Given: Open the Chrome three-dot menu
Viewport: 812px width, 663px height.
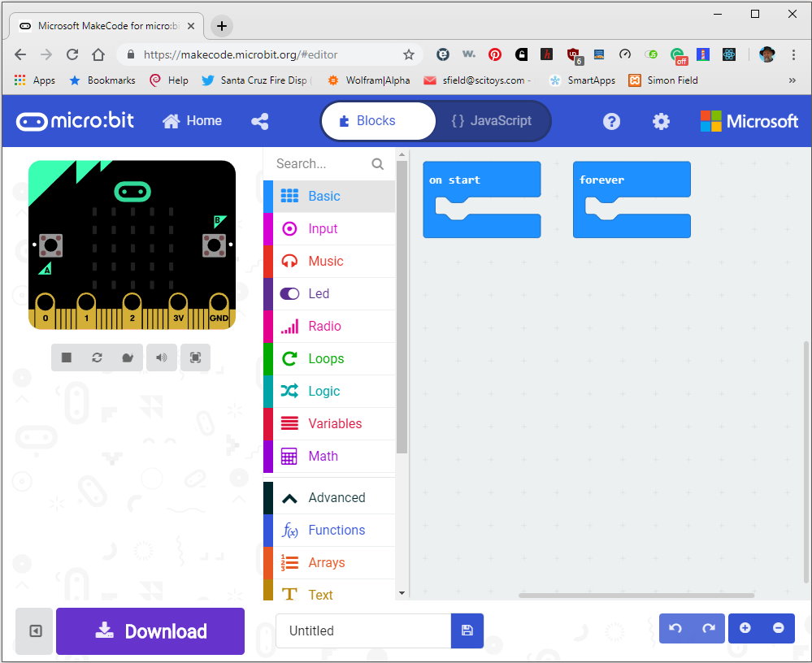Looking at the screenshot, I should (793, 54).
